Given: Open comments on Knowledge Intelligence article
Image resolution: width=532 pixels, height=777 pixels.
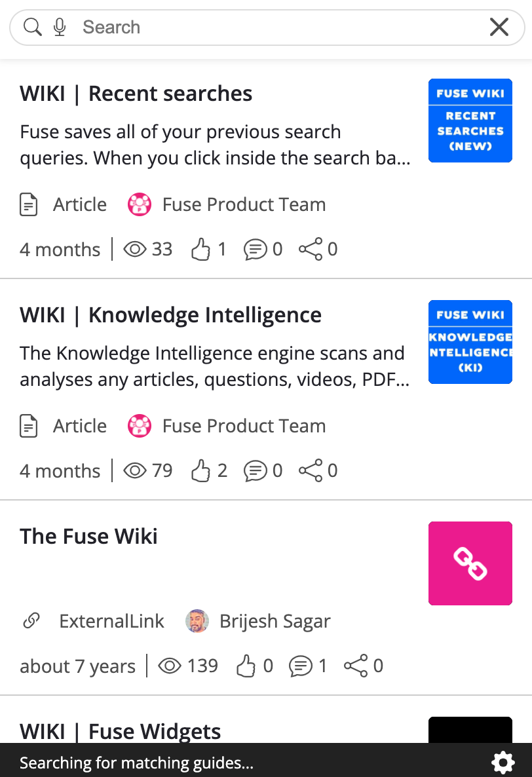Looking at the screenshot, I should [255, 471].
